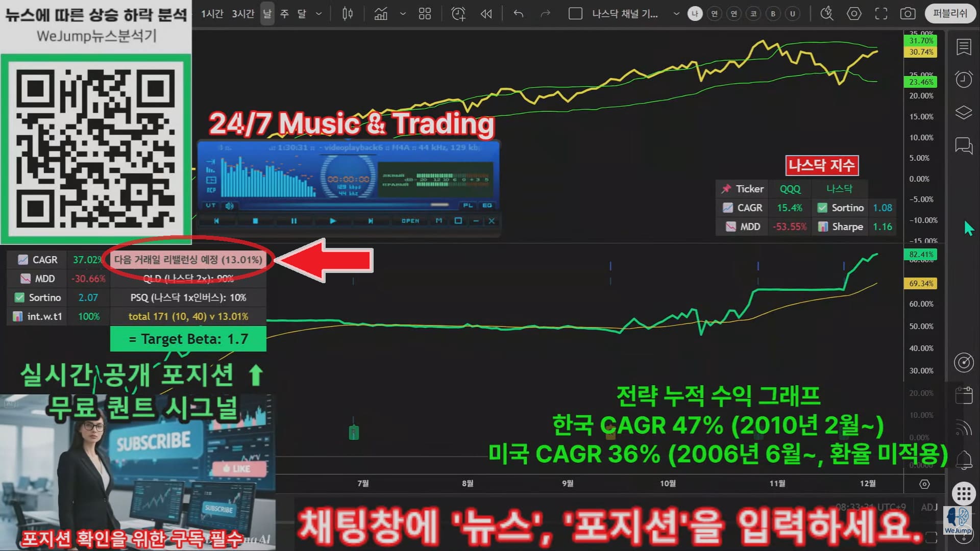Open the watchlist panel in sidebar
This screenshot has width=980, height=551.
(x=964, y=47)
